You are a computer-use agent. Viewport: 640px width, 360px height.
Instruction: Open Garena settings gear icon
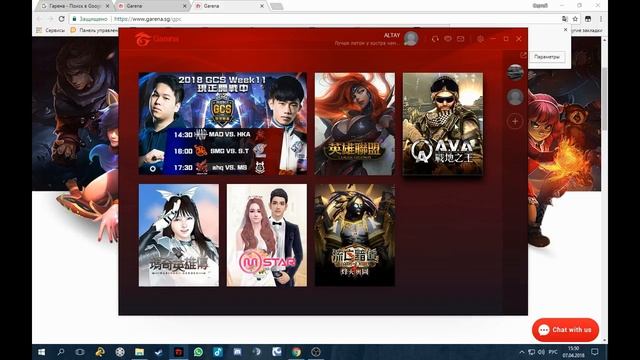tap(480, 39)
